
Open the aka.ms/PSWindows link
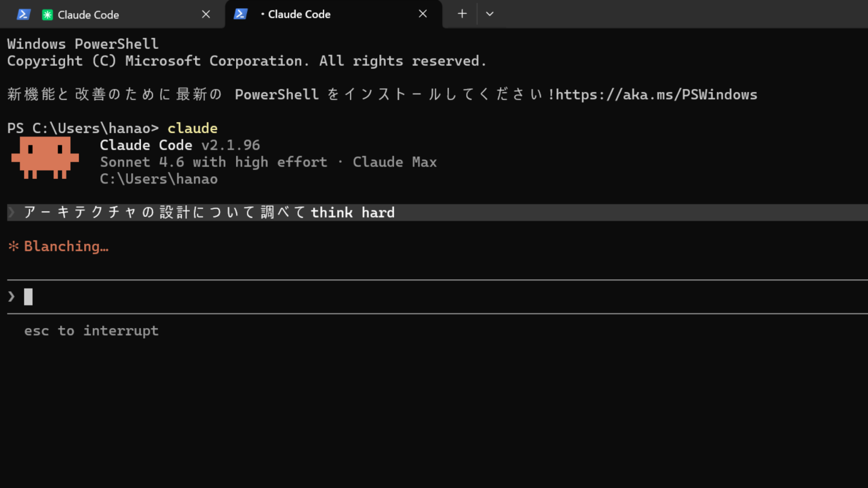point(656,94)
